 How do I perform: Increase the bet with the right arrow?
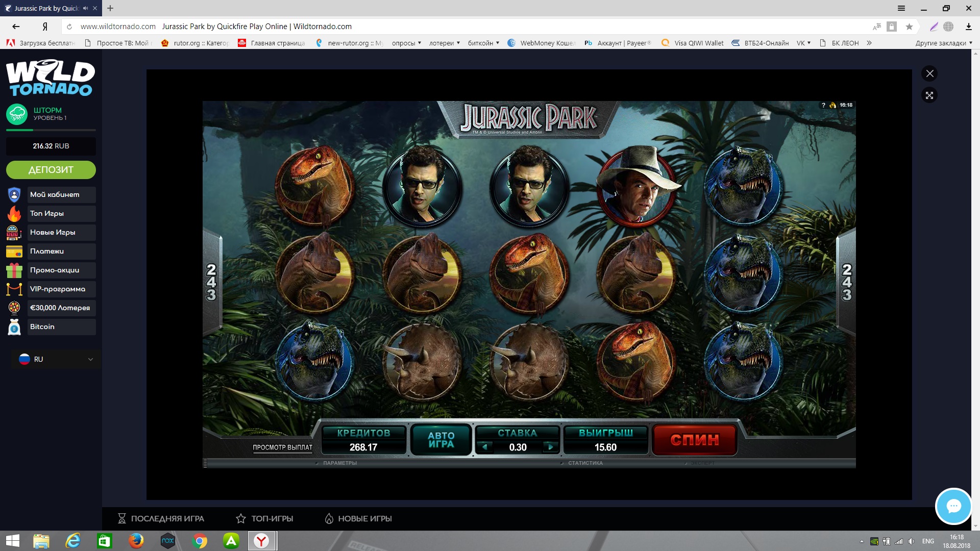coord(550,447)
